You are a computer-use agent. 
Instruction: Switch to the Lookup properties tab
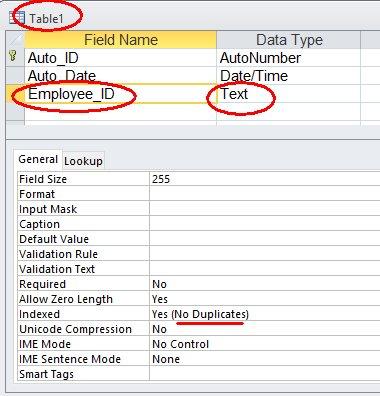coord(83,161)
